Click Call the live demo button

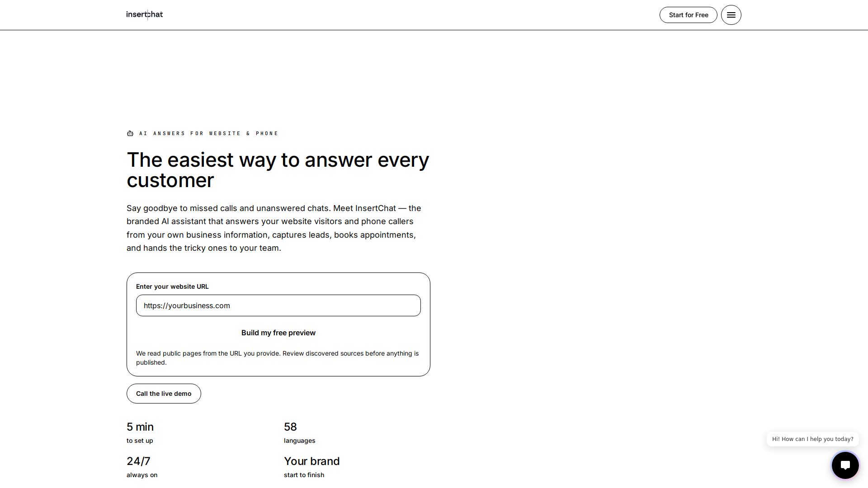[x=164, y=394]
